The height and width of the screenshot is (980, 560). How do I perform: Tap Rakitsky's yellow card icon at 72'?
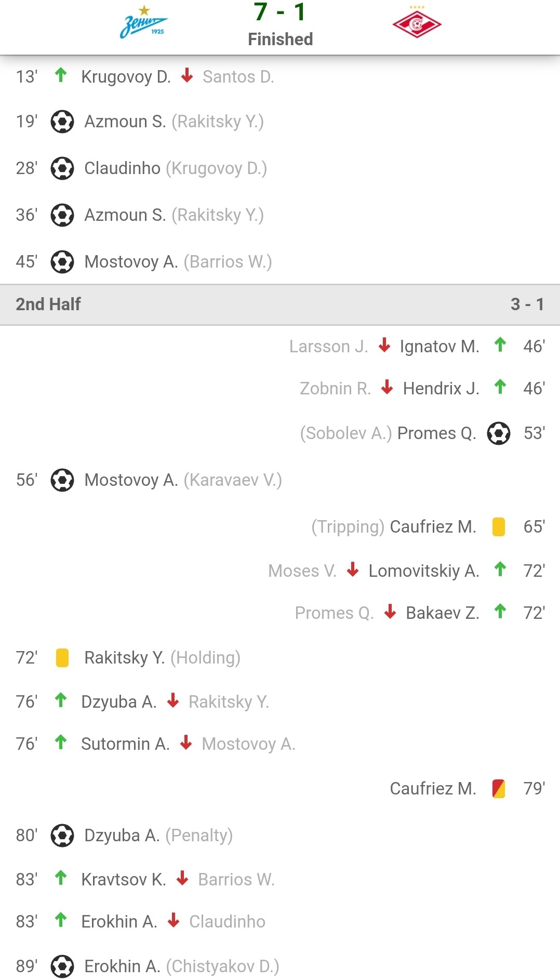62,658
